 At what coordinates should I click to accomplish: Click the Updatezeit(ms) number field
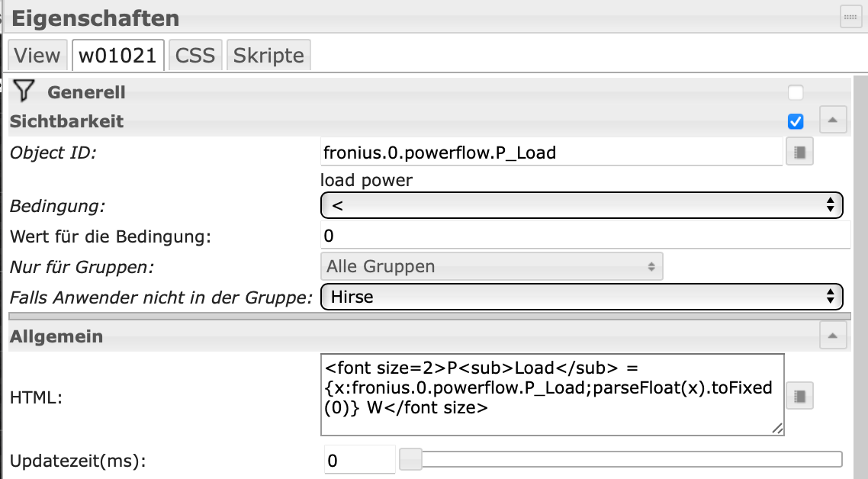click(358, 460)
